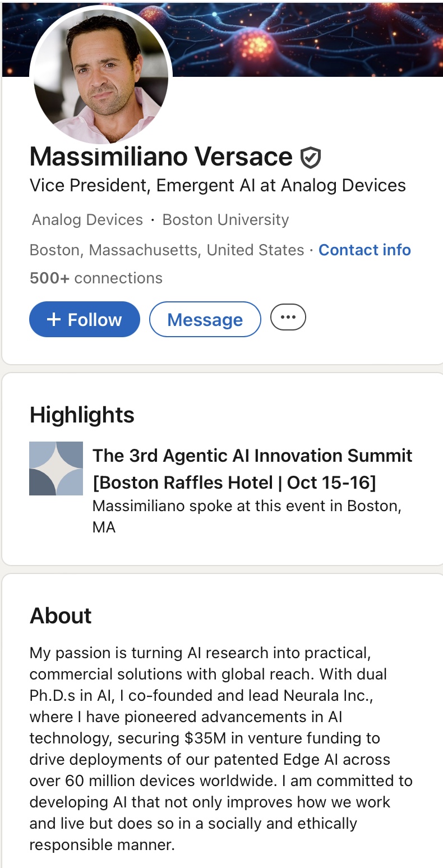Open the Contact info link

(x=364, y=250)
